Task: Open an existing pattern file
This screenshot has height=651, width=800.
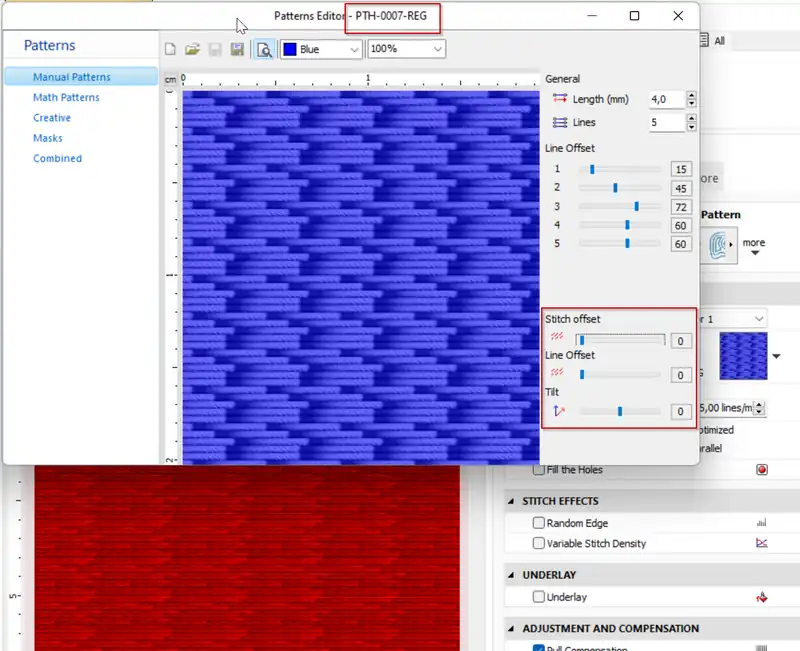Action: [x=192, y=48]
